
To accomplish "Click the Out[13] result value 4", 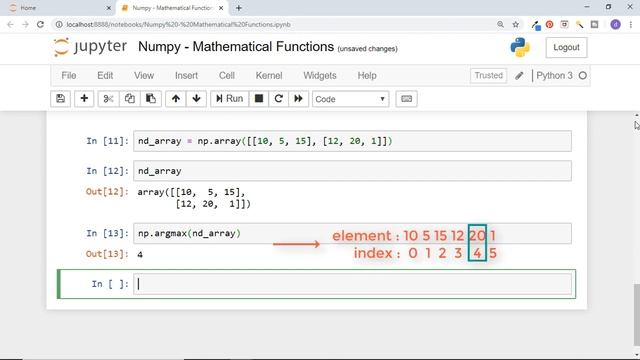I will point(140,255).
